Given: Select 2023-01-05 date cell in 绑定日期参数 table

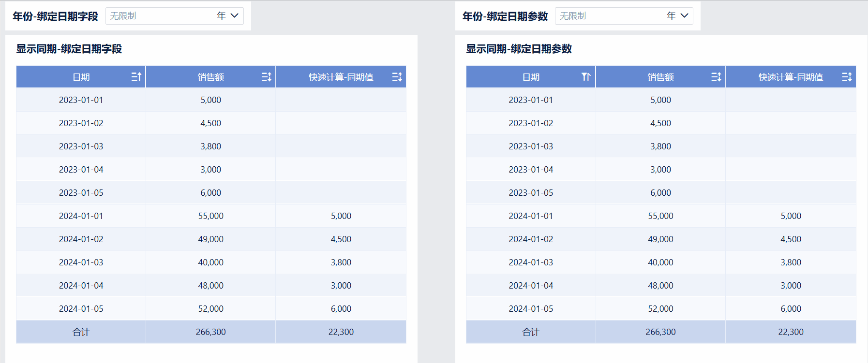Looking at the screenshot, I should tap(531, 193).
